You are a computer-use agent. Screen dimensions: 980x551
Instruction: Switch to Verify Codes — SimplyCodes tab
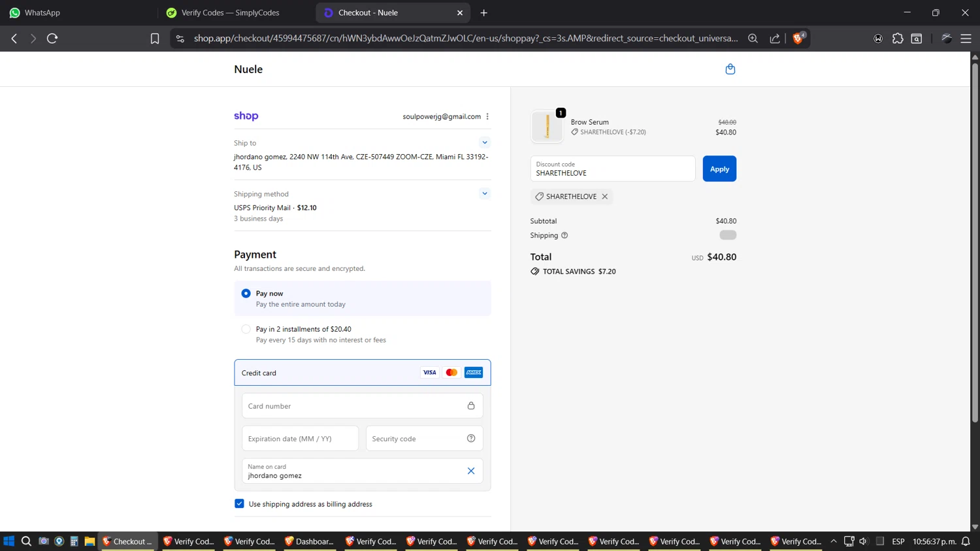(x=237, y=12)
